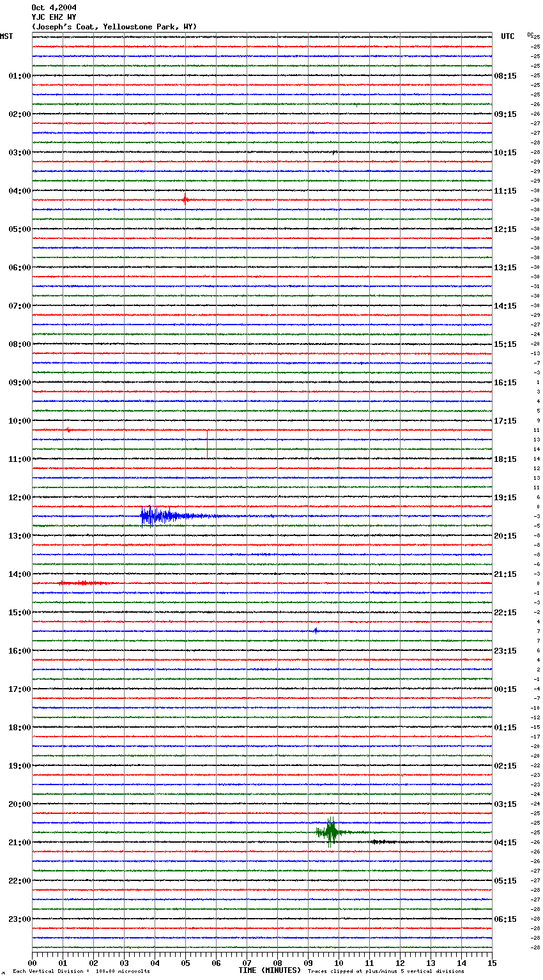Click the "MST" column header
543x980 pixels.
tap(6, 36)
